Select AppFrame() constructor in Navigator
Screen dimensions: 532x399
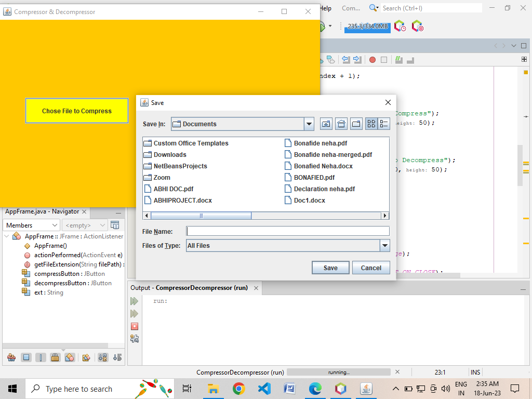point(46,246)
